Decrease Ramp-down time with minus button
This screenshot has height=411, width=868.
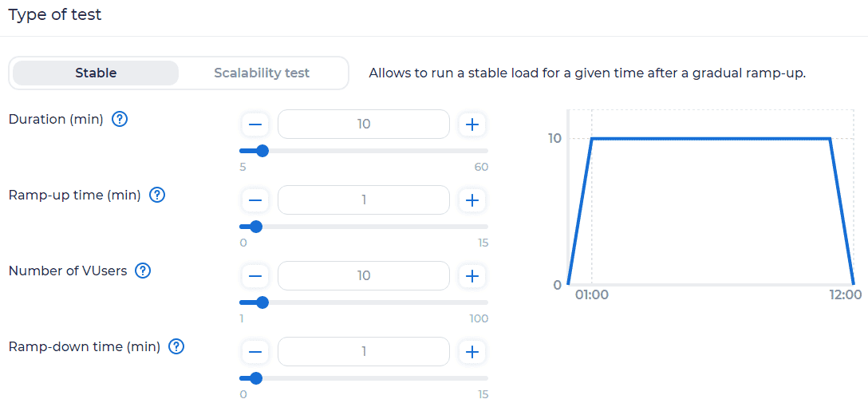255,352
